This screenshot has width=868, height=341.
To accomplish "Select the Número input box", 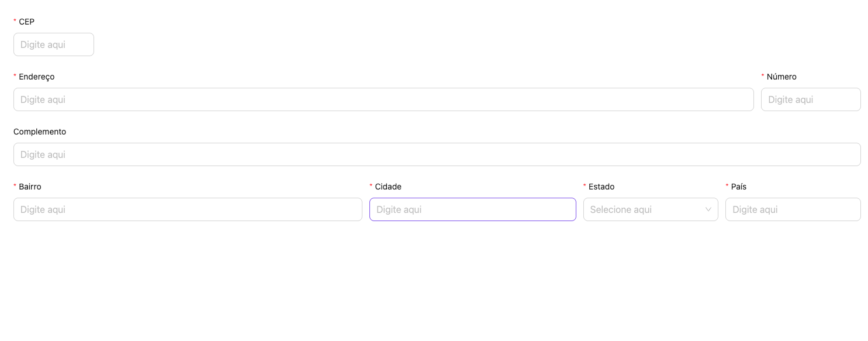I will (x=811, y=99).
